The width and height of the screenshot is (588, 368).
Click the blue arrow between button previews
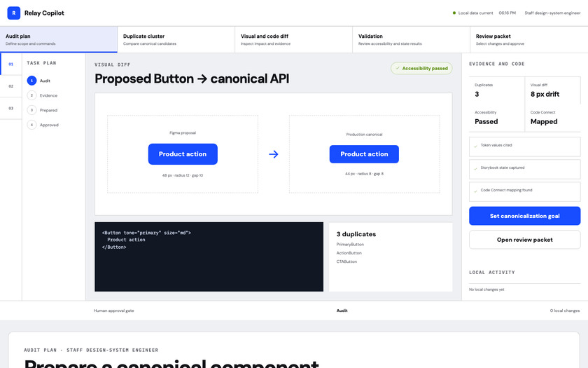click(274, 154)
